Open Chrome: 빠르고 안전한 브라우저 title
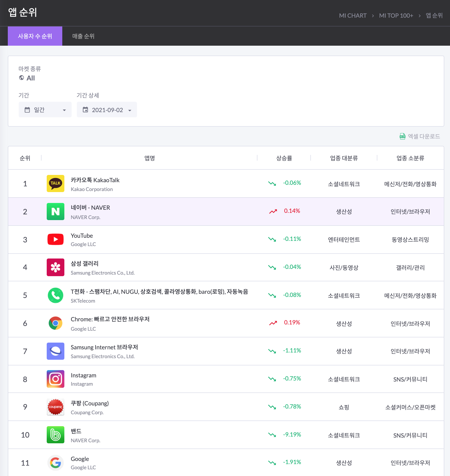 pyautogui.click(x=110, y=319)
